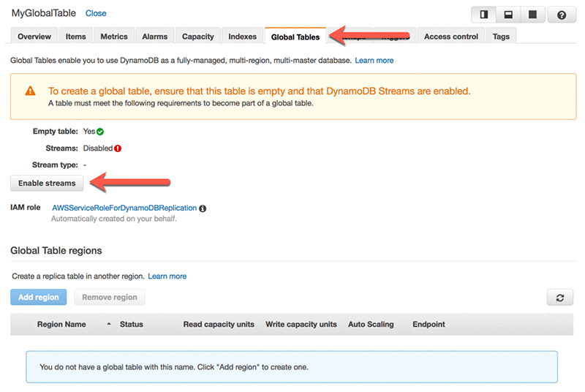The image size is (585, 392).
Task: Click the refresh regions icon button
Action: [559, 298]
